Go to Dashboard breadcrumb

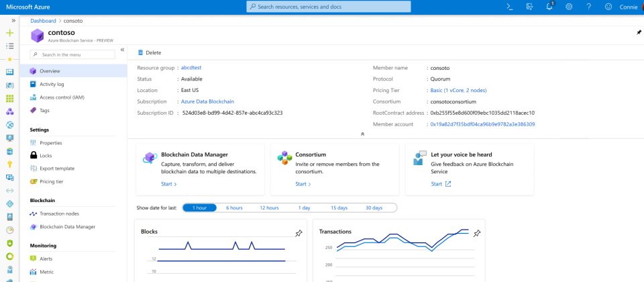coord(43,21)
